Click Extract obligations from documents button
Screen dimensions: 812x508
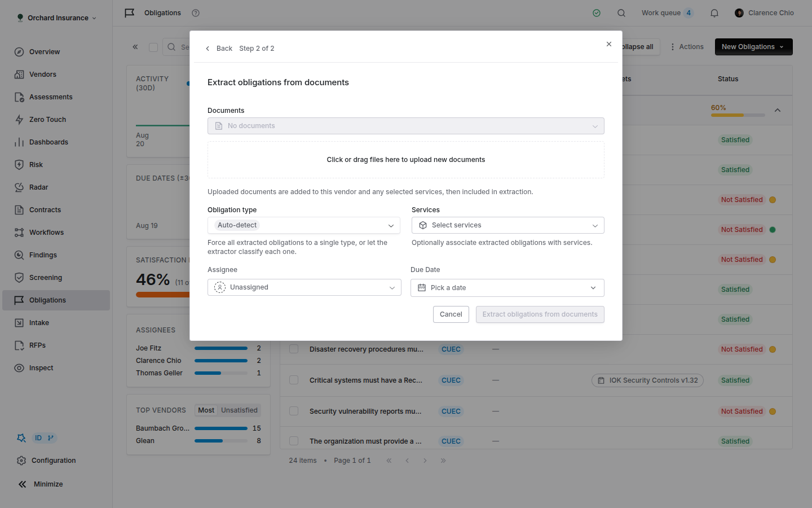coord(540,314)
